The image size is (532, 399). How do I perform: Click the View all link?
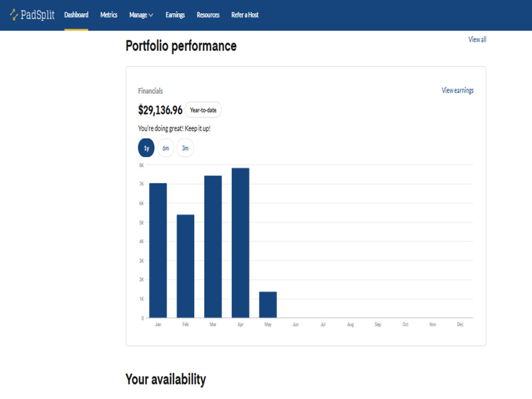pyautogui.click(x=477, y=39)
